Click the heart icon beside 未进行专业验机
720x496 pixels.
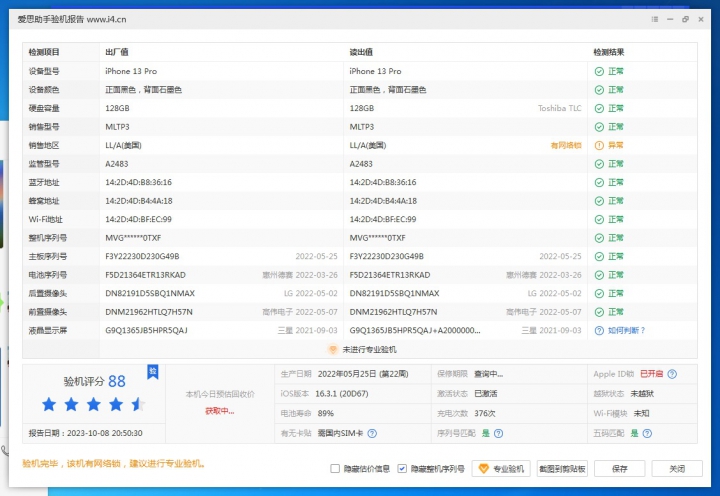tap(332, 349)
